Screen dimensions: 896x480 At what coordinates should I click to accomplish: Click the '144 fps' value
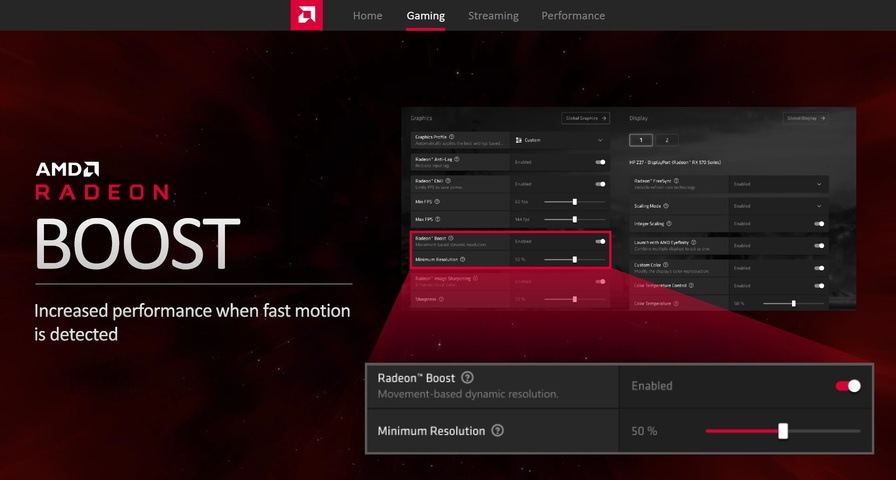[x=522, y=219]
